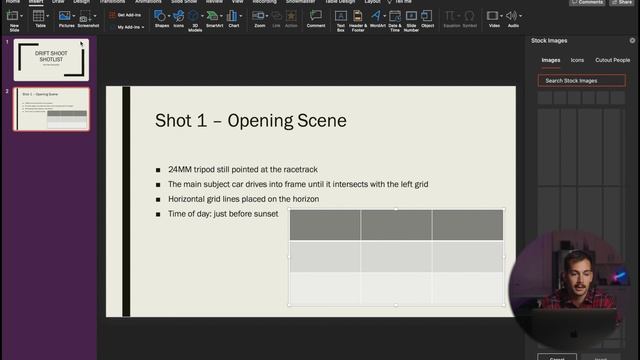The height and width of the screenshot is (360, 640).
Task: Click the Screenshot icon
Action: point(85,16)
